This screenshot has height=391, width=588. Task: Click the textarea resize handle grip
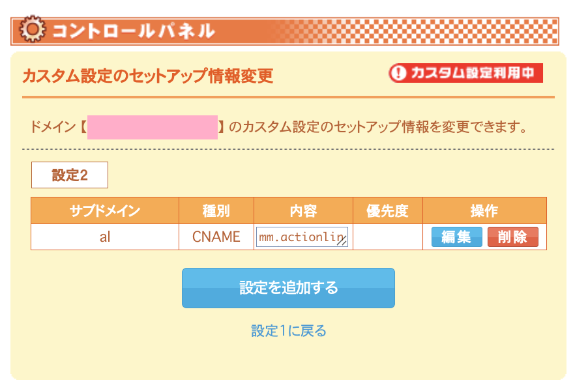coord(342,242)
